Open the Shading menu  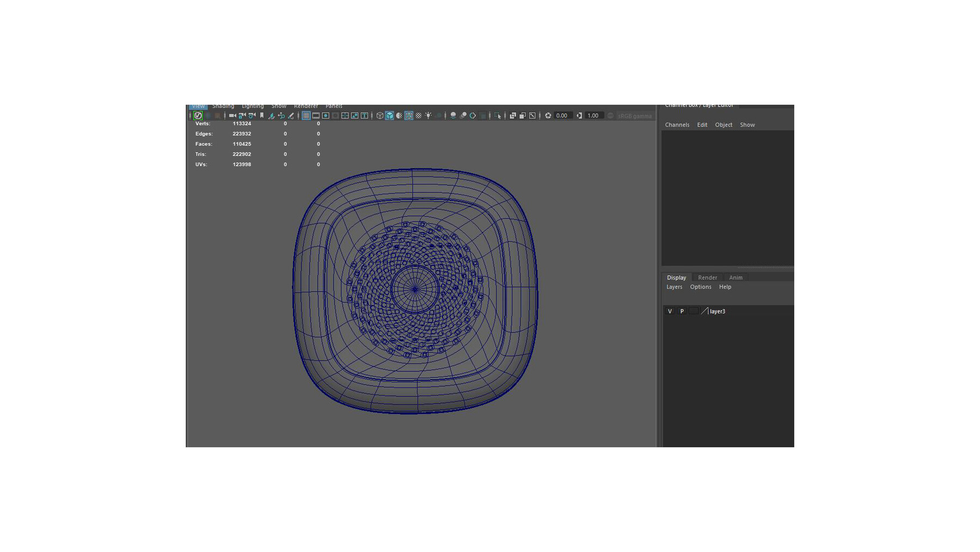[223, 106]
